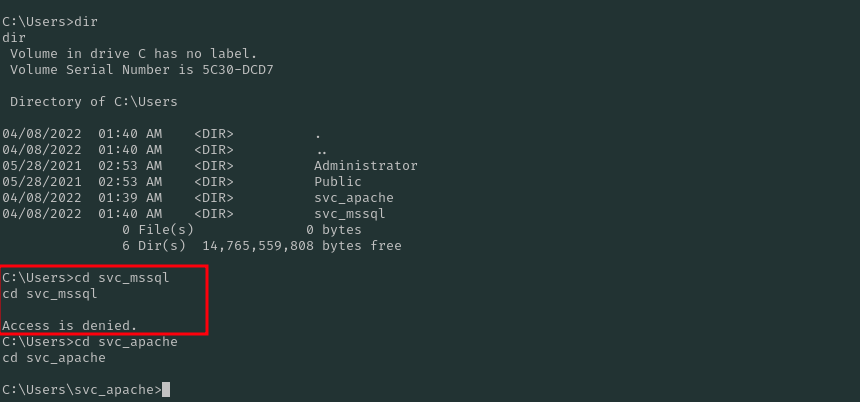Click the "C:\Users>cd svc_apache" command line
Image resolution: width=860 pixels, height=403 pixels.
[89, 342]
